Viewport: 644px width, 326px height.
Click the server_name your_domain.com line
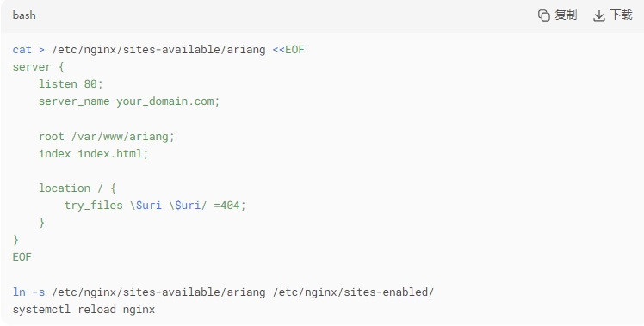pyautogui.click(x=129, y=101)
